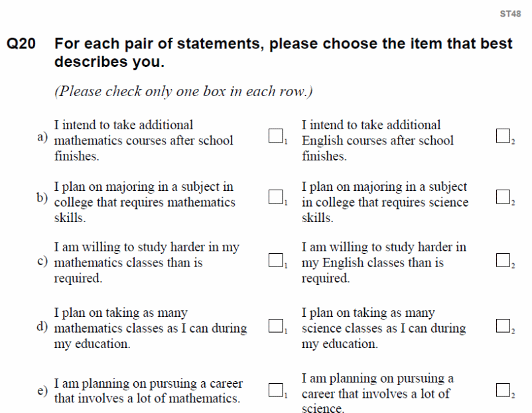Select studying harder in English classes checkbox
This screenshot has height=413, width=532.
point(503,260)
